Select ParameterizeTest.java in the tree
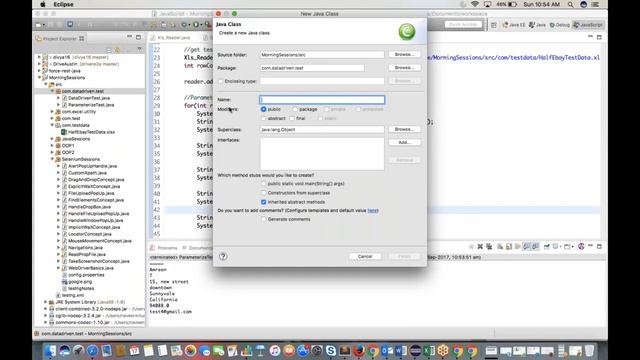The width and height of the screenshot is (640, 360). [91, 105]
